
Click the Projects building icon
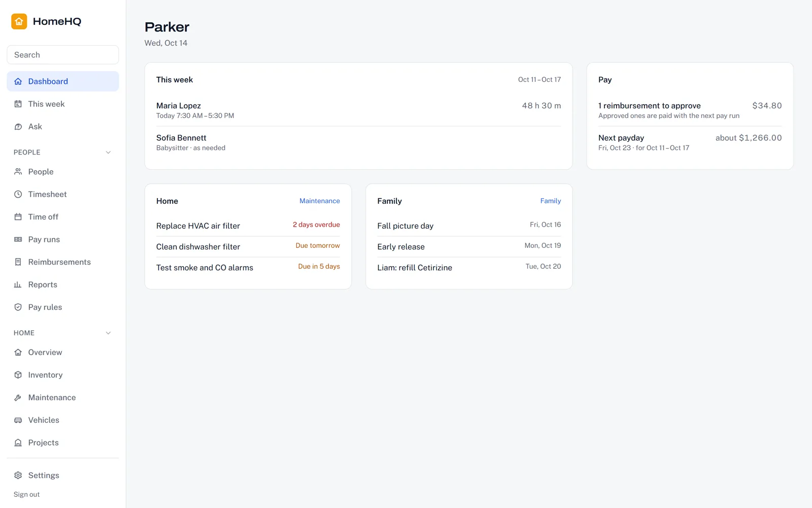(x=18, y=442)
